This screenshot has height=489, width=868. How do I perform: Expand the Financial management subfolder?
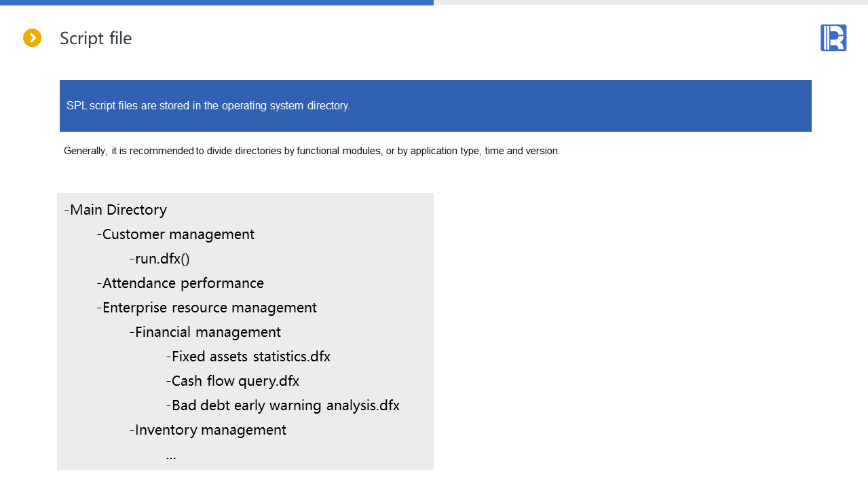point(207,332)
